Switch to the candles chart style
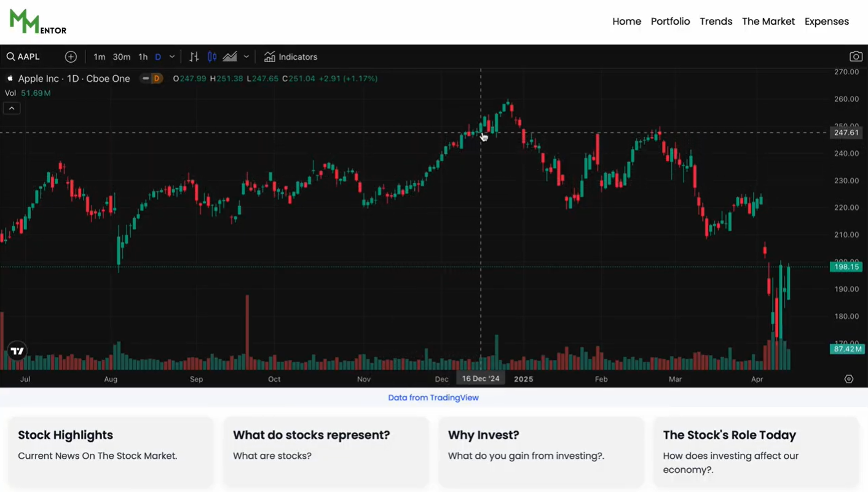The height and width of the screenshot is (492, 868). (212, 57)
